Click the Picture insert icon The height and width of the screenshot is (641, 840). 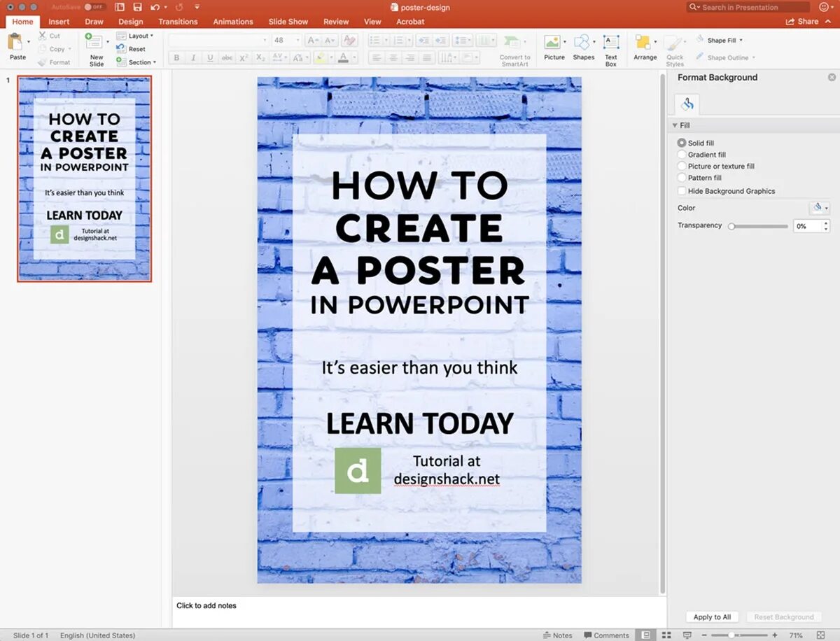(554, 43)
